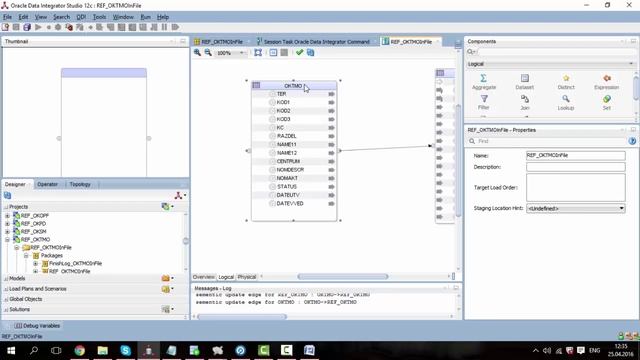This screenshot has height=360, width=640.
Task: Switch to the Topology navigator tab
Action: (80, 184)
